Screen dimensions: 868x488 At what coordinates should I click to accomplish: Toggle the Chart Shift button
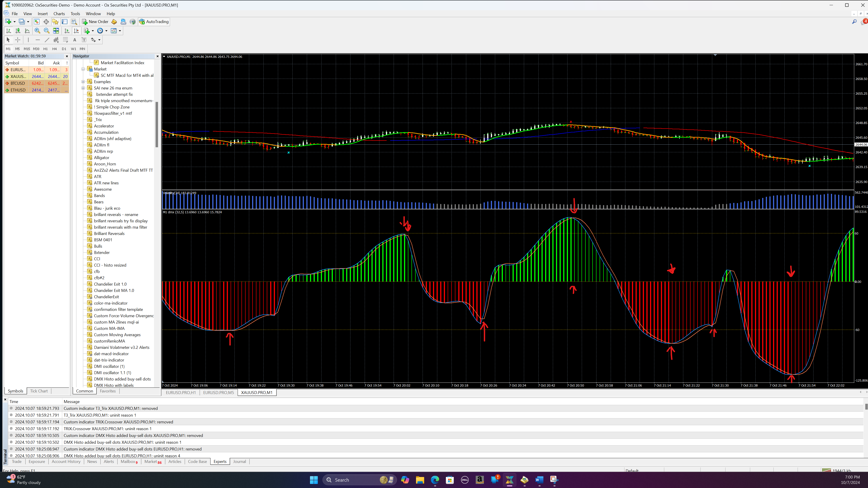[x=76, y=31]
